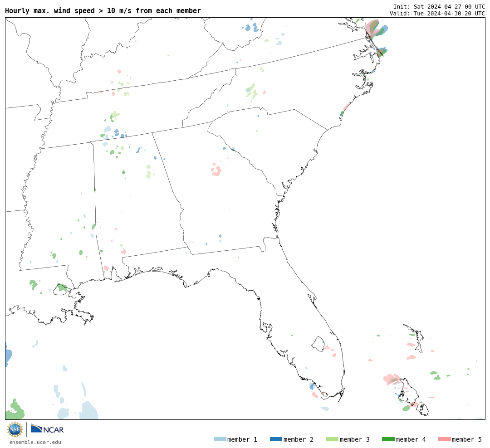Click the 'Valid: Tue 2024-04-30 20 UTC' text
This screenshot has width=490, height=448.
(x=437, y=14)
